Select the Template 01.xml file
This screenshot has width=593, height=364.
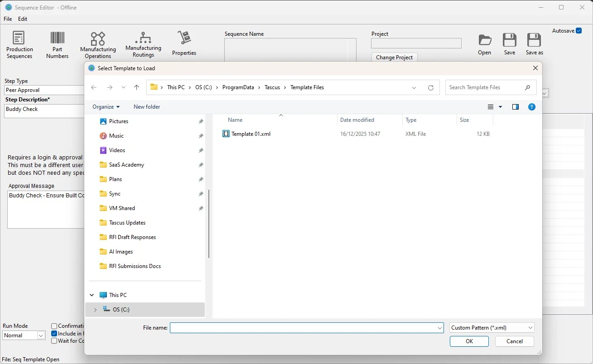tap(251, 134)
